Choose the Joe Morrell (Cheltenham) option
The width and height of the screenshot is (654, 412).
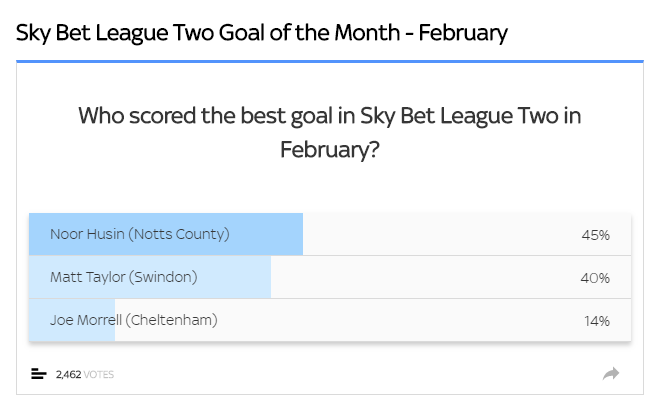click(134, 320)
